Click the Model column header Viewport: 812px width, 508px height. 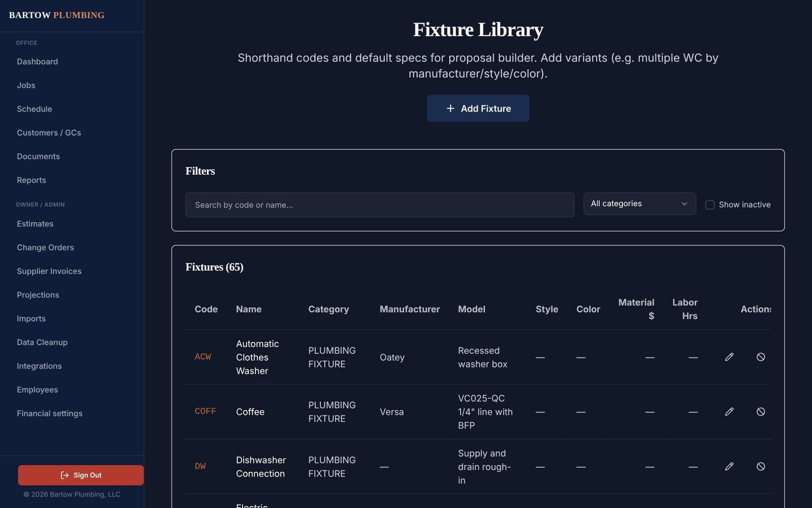471,309
